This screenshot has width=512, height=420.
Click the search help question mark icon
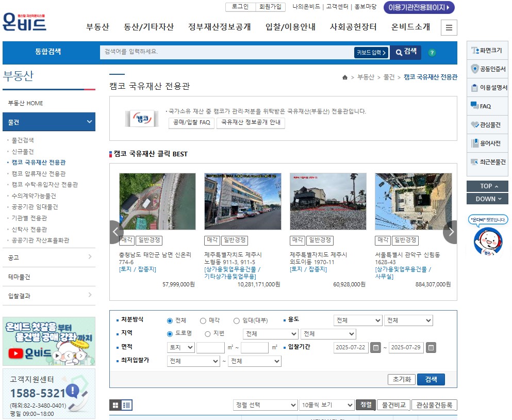(432, 53)
